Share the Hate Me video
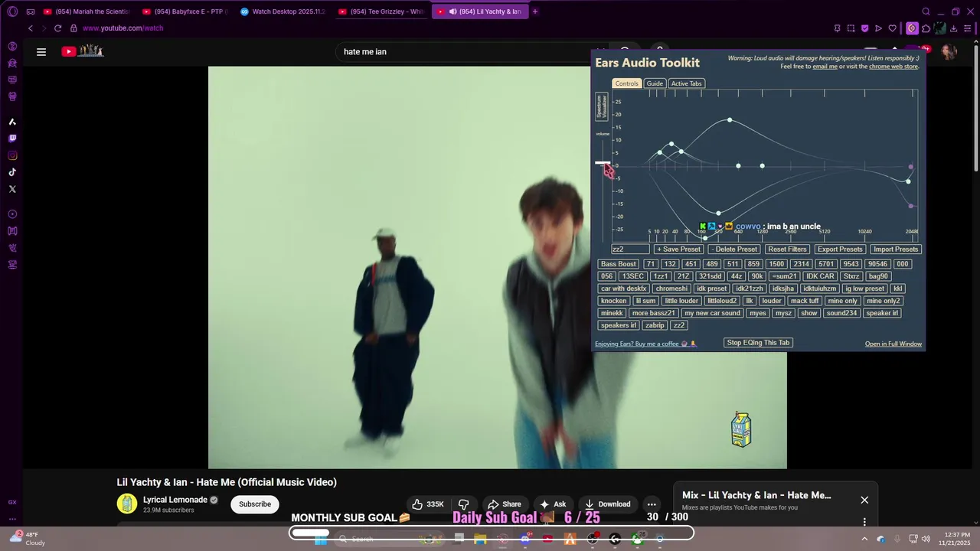 point(505,504)
